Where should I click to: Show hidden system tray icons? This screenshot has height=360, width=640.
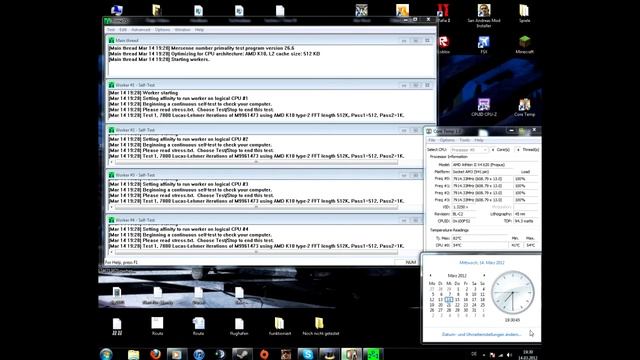pyautogui.click(x=484, y=355)
